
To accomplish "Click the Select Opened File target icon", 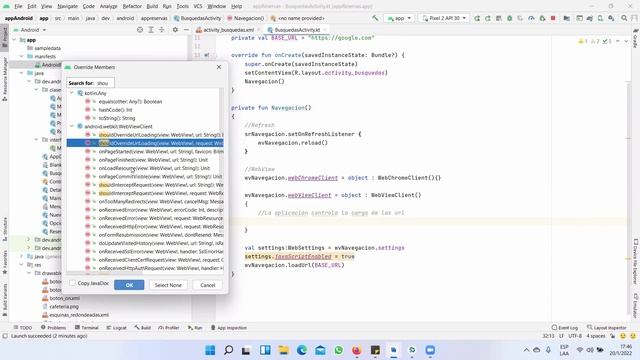I will (x=140, y=30).
